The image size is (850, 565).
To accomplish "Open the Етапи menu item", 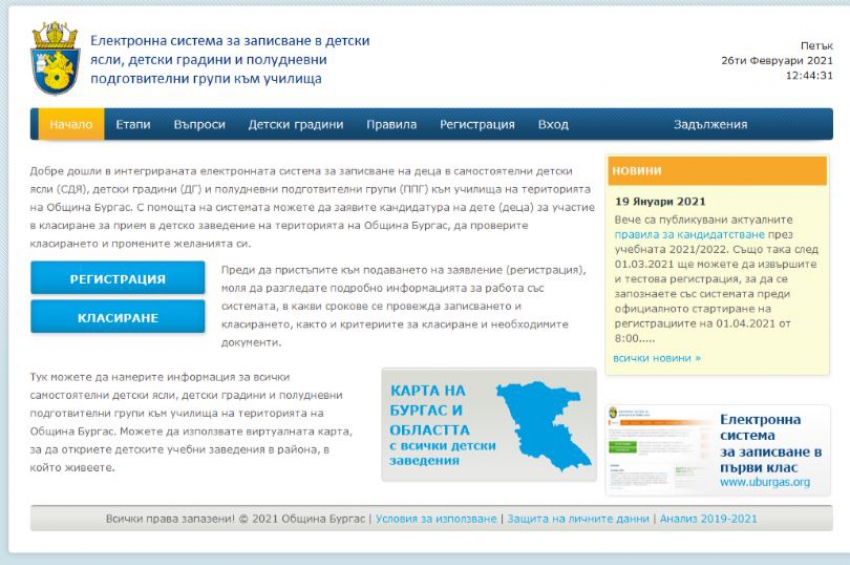I will (133, 125).
